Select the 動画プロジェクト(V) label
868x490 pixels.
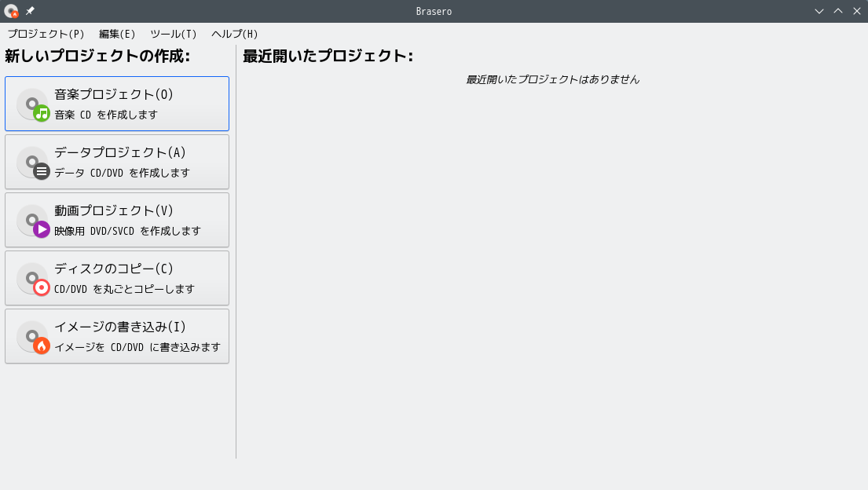[114, 210]
